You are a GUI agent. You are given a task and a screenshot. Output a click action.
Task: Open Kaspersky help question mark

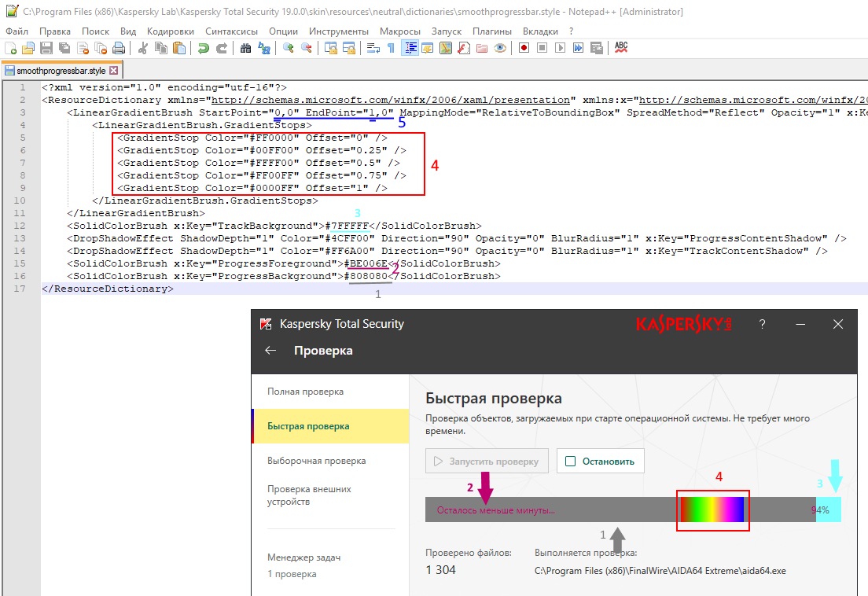tap(762, 324)
